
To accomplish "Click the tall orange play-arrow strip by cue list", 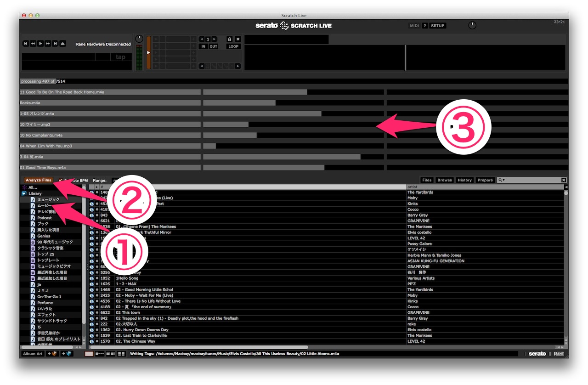I will pos(148,53).
